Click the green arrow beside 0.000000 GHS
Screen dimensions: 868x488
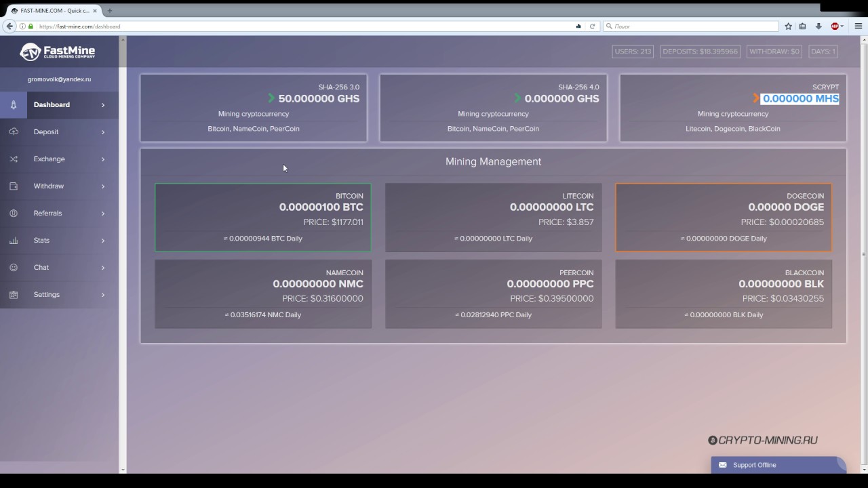tap(518, 98)
